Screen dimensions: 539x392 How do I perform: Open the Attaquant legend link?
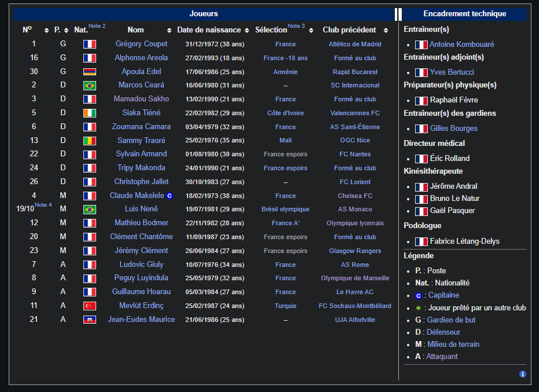point(442,357)
